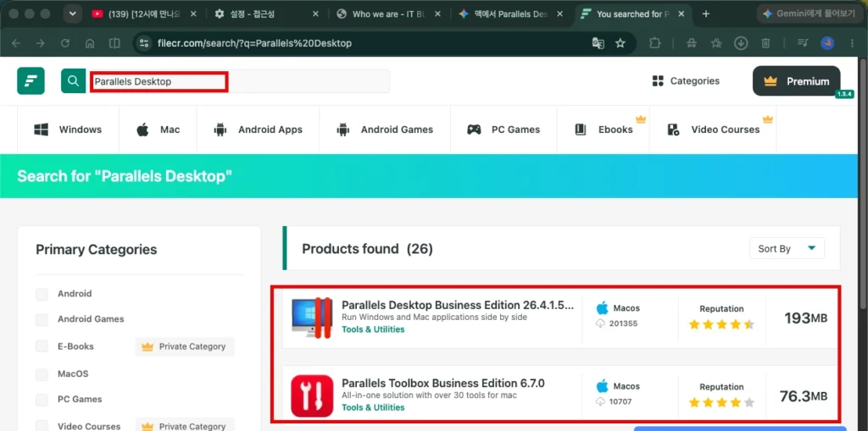
Task: Open the Sort By dropdown
Action: (787, 248)
